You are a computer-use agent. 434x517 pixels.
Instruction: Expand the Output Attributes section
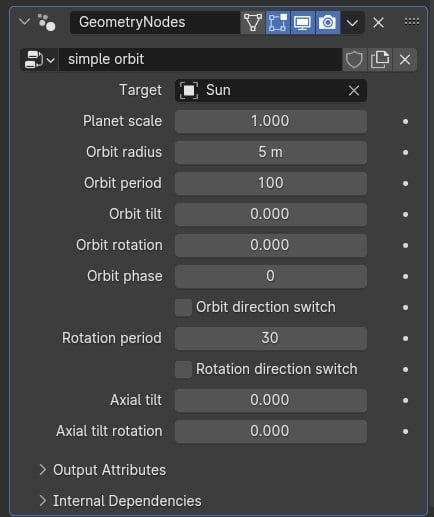(x=103, y=470)
